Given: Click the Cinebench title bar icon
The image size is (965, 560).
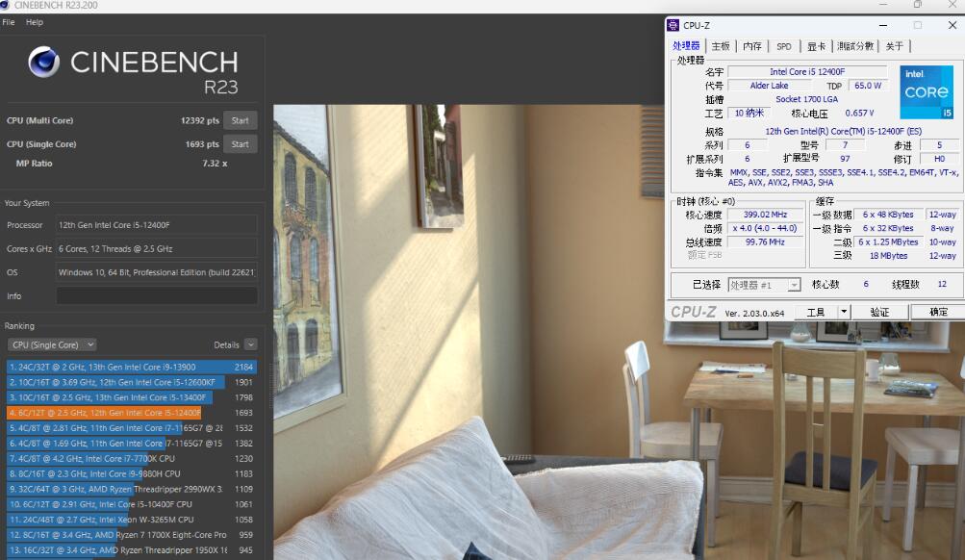Looking at the screenshot, I should coord(7,6).
